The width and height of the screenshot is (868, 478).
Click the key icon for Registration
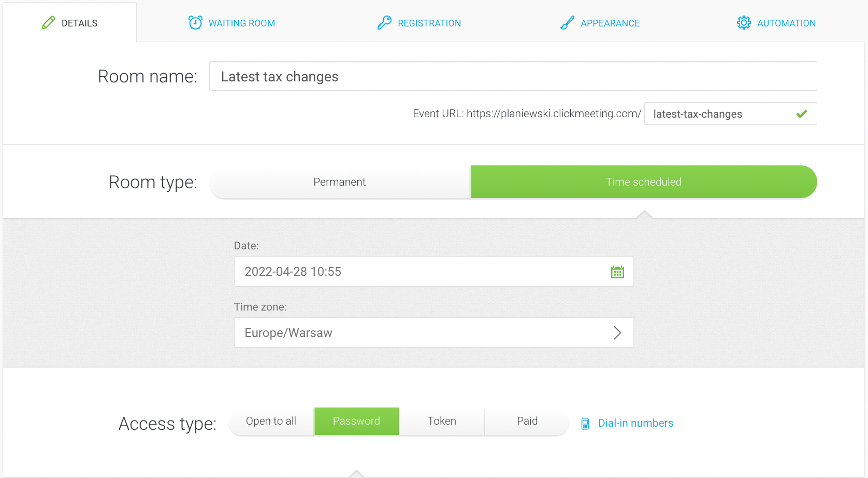[x=384, y=23]
